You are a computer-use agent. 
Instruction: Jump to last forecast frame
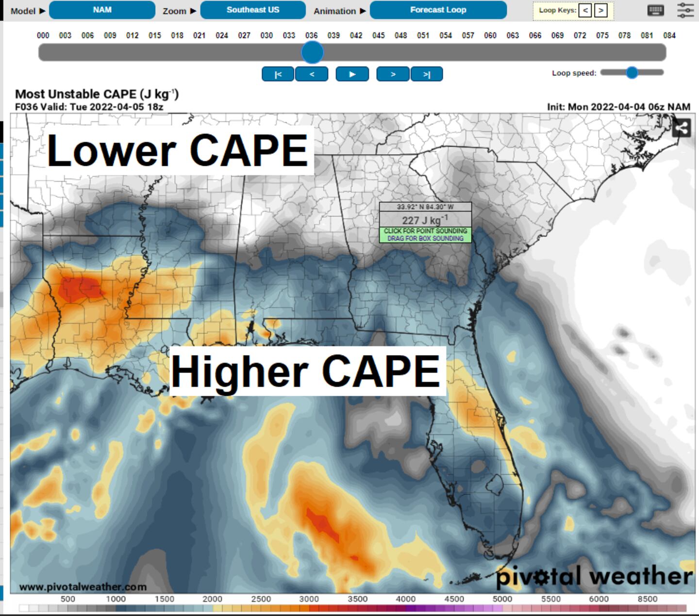tap(427, 74)
